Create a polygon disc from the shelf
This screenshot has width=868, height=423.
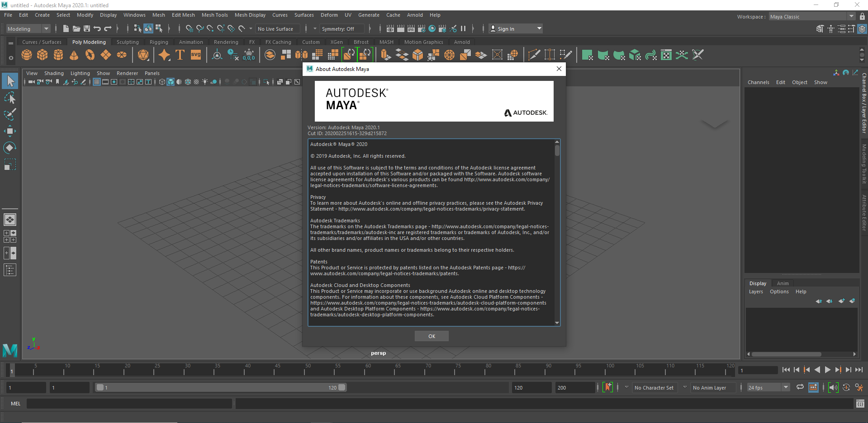point(122,55)
